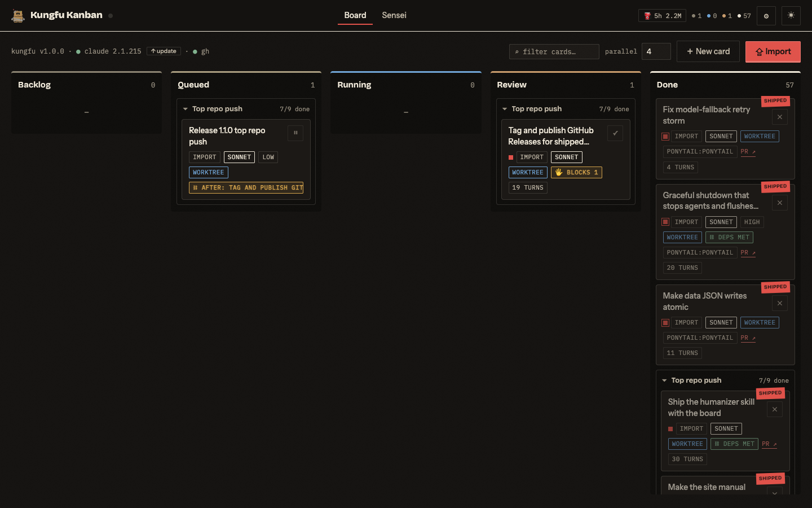Click the update badge next to claude version
The width and height of the screenshot is (812, 508).
(164, 51)
